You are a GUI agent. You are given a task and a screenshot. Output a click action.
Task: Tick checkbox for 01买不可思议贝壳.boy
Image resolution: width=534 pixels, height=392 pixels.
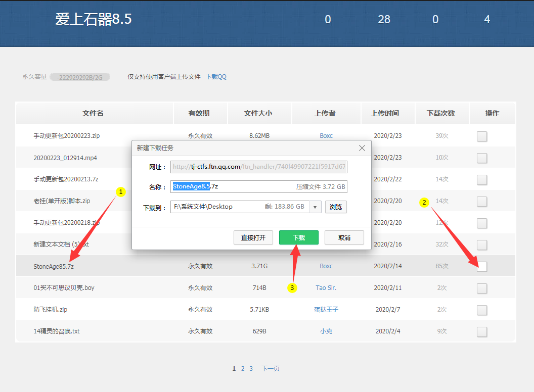tap(482, 288)
